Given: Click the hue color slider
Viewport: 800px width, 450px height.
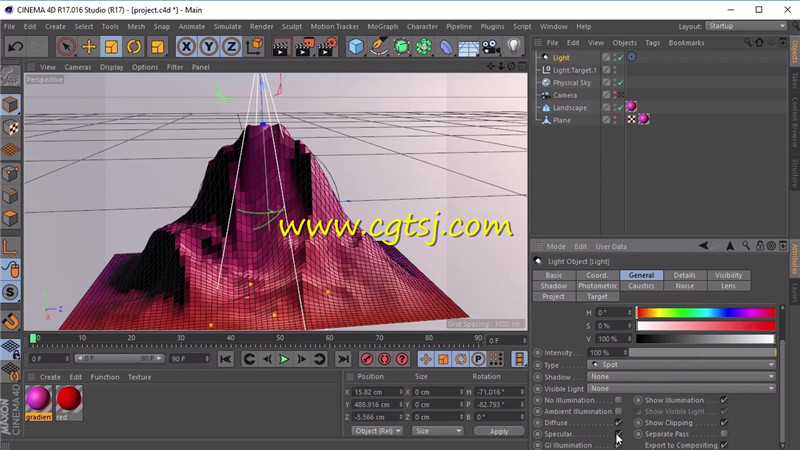Looking at the screenshot, I should point(706,312).
